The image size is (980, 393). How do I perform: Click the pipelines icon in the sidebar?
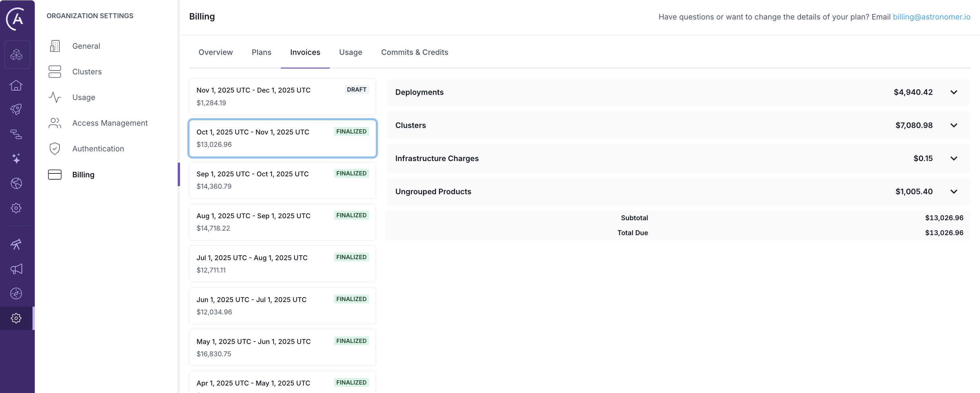coord(16,134)
